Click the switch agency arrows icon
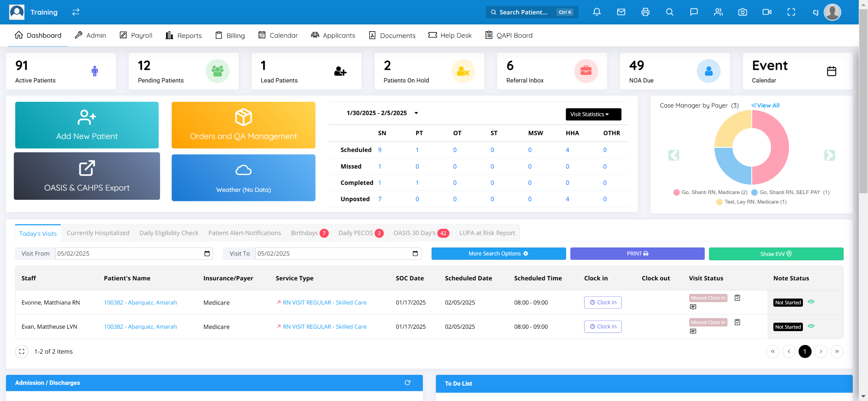868x401 pixels. [x=76, y=12]
